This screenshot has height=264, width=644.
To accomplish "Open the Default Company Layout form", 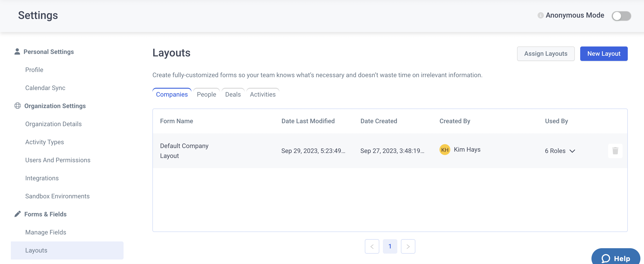I will pos(184,151).
